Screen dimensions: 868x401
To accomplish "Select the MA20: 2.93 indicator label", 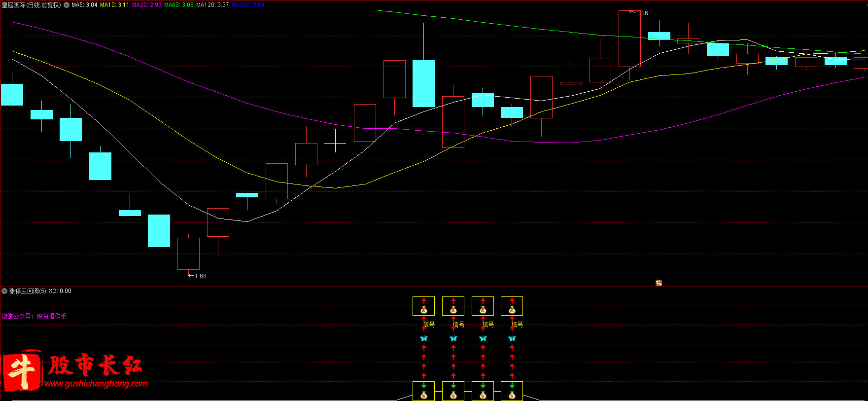I will [147, 5].
